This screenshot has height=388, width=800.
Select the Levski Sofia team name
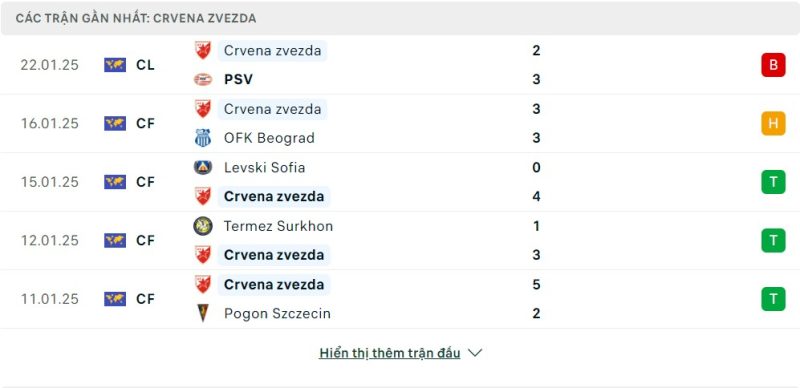pos(264,167)
